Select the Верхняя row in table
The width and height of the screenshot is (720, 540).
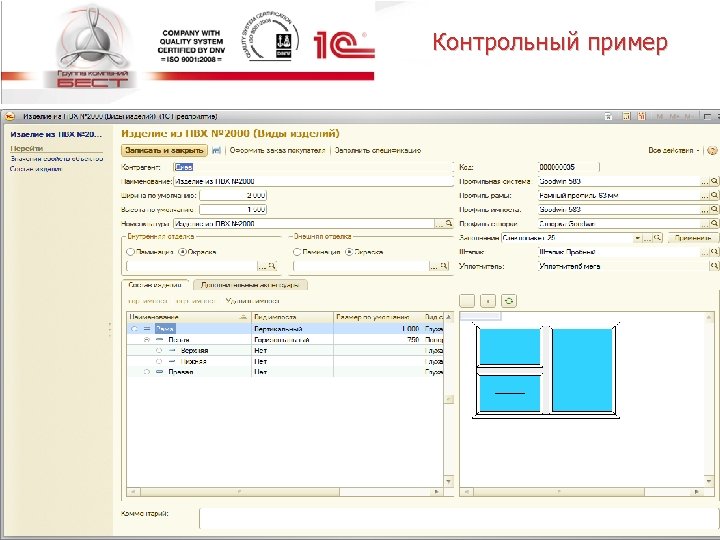pos(285,350)
